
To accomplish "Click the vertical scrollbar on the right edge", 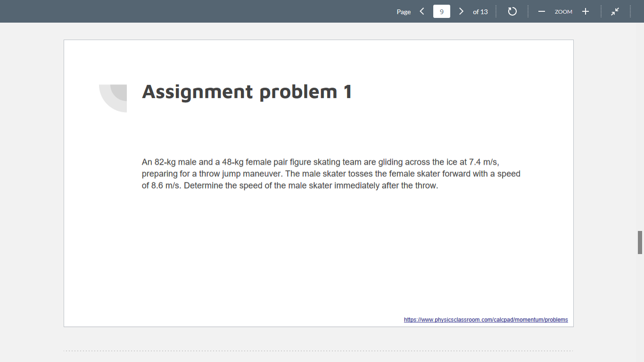I will (640, 241).
